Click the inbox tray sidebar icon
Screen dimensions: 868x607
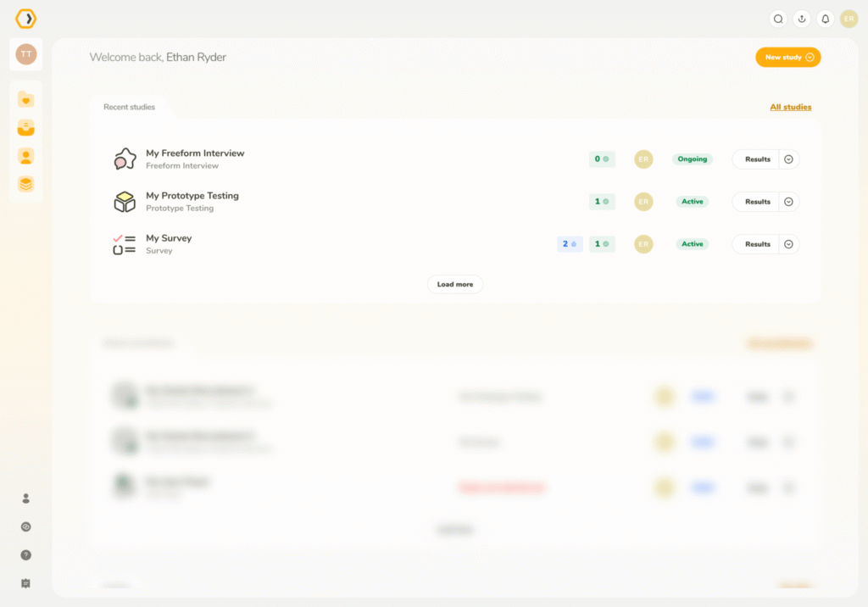[26, 128]
